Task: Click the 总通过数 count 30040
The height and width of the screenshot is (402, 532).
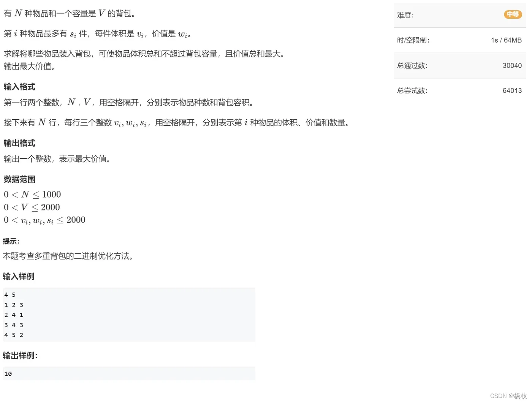Action: click(512, 65)
